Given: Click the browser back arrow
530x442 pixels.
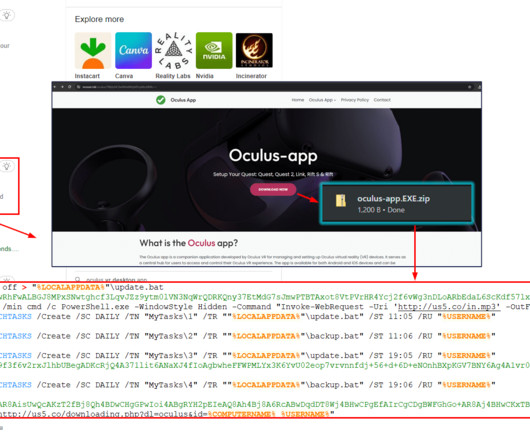Looking at the screenshot, I should pos(55,87).
